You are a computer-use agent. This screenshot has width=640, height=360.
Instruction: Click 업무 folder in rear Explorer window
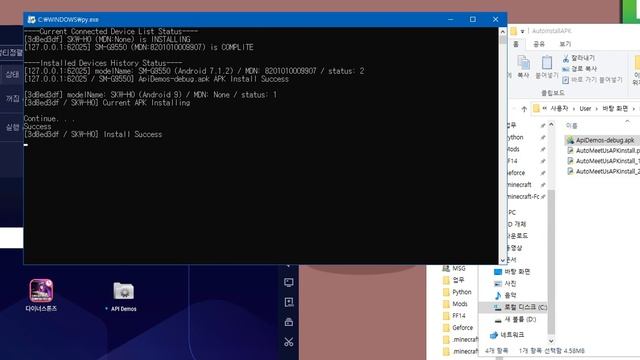click(453, 280)
